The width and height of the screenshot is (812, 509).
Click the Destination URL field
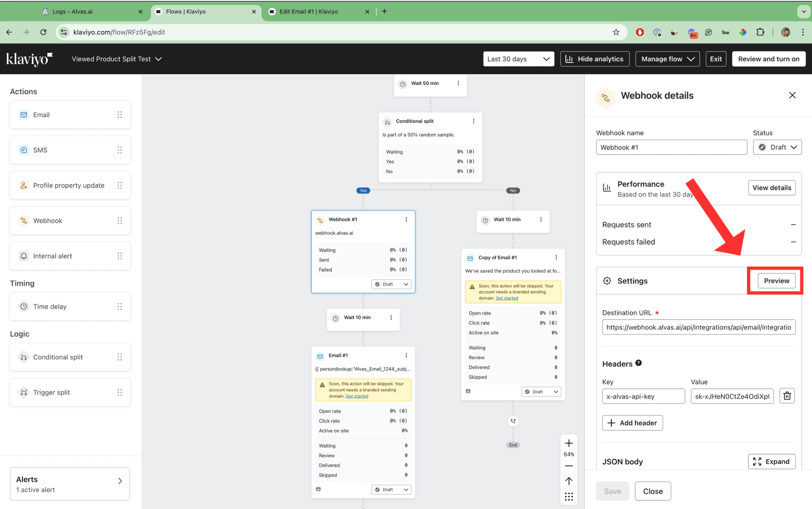tap(698, 327)
